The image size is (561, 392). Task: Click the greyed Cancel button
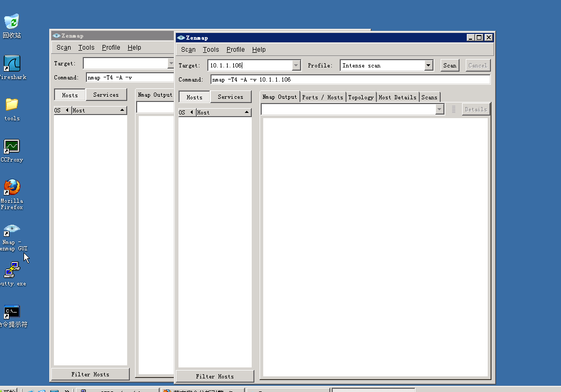point(478,65)
